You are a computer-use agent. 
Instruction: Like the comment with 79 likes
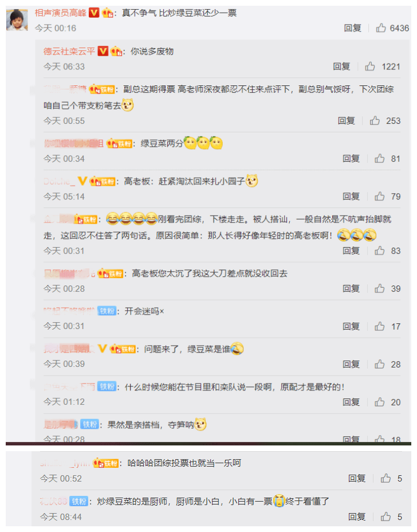[x=379, y=196]
